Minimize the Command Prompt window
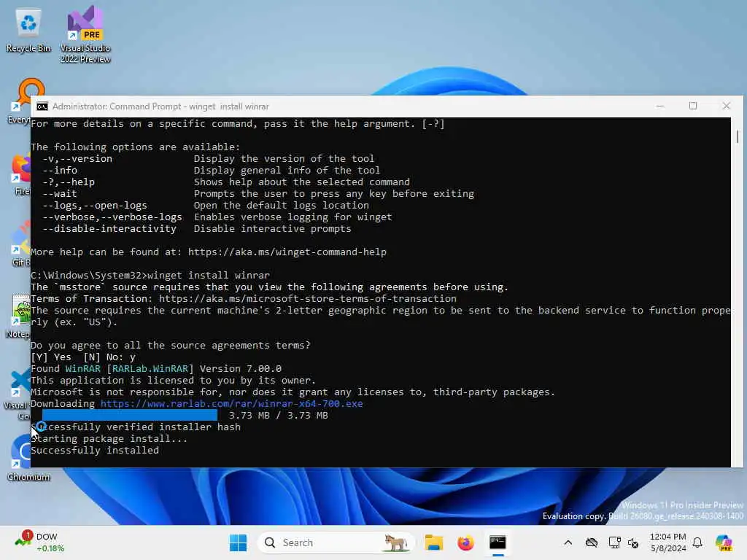Screen dimensions: 747x560 pyautogui.click(x=660, y=106)
